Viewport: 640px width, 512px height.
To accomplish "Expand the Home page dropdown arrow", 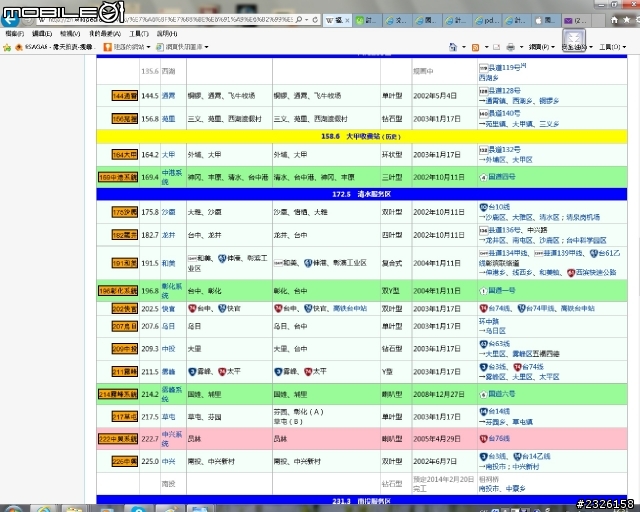I will click(464, 47).
